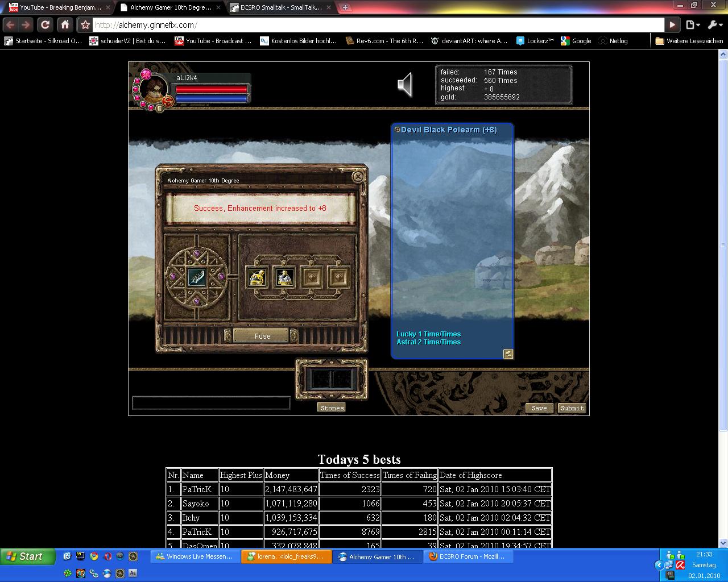Click the Save button

point(539,408)
